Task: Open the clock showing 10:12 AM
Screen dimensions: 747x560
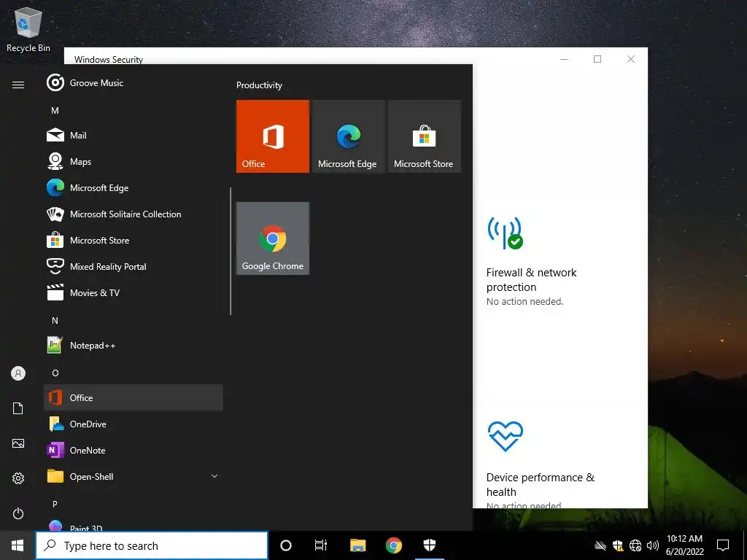Action: [684, 545]
